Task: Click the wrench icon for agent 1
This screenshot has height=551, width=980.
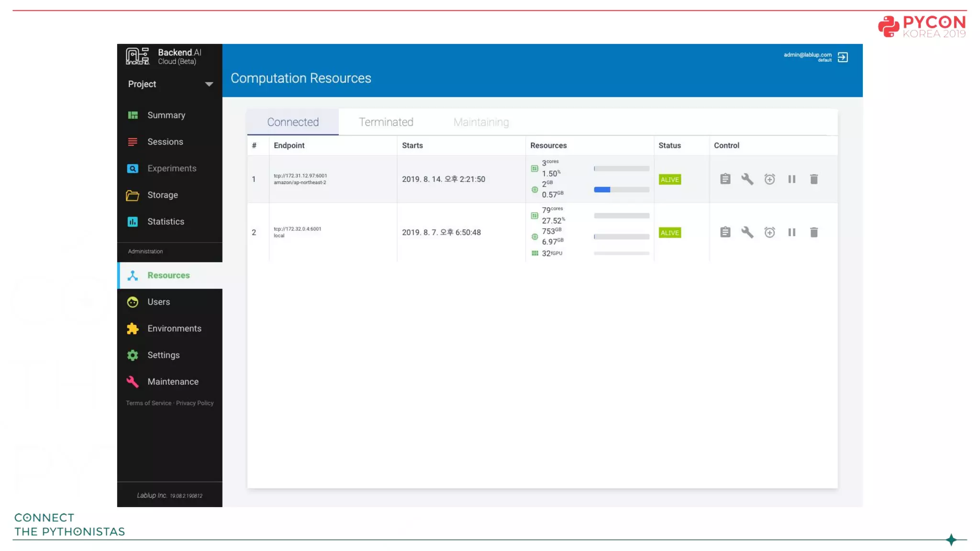Action: tap(747, 179)
